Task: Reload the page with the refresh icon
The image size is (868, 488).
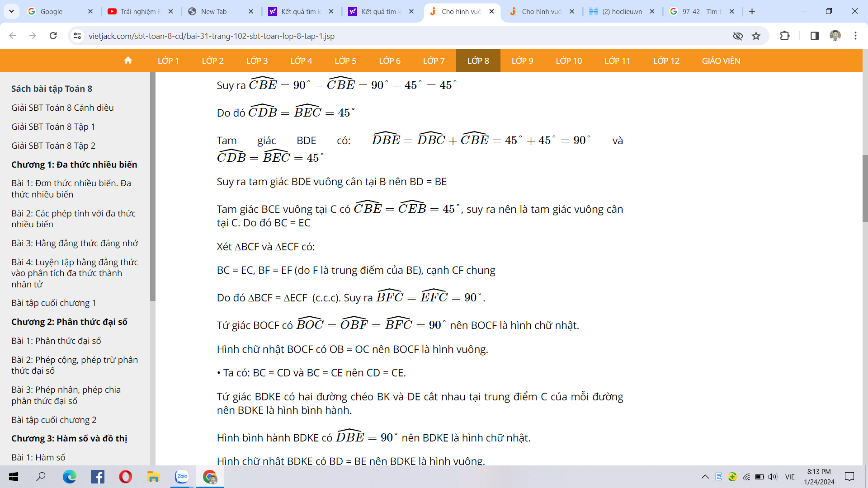Action: [53, 36]
